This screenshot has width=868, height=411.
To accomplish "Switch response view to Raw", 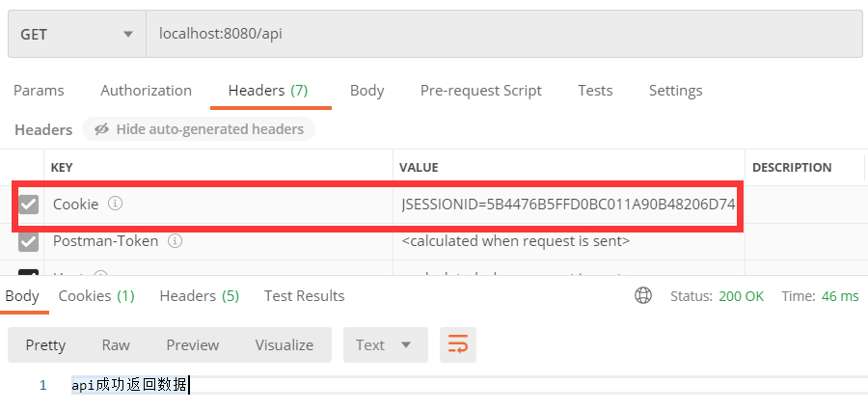I will point(116,345).
